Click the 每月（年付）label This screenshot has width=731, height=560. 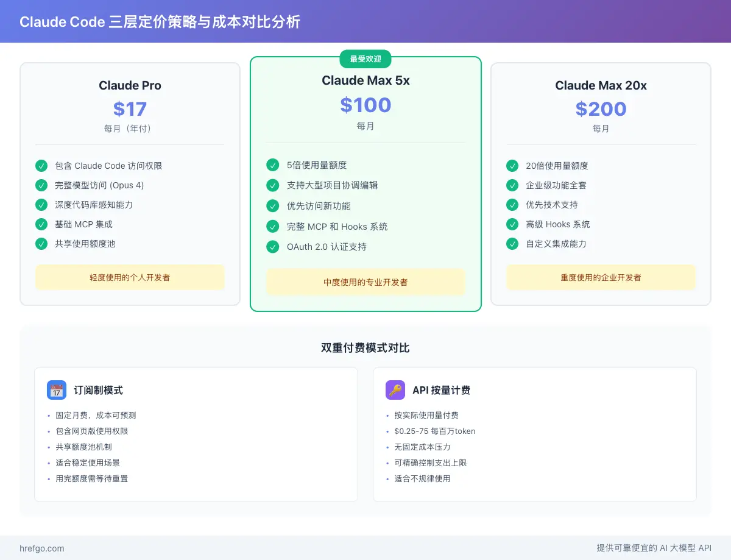[x=130, y=129]
